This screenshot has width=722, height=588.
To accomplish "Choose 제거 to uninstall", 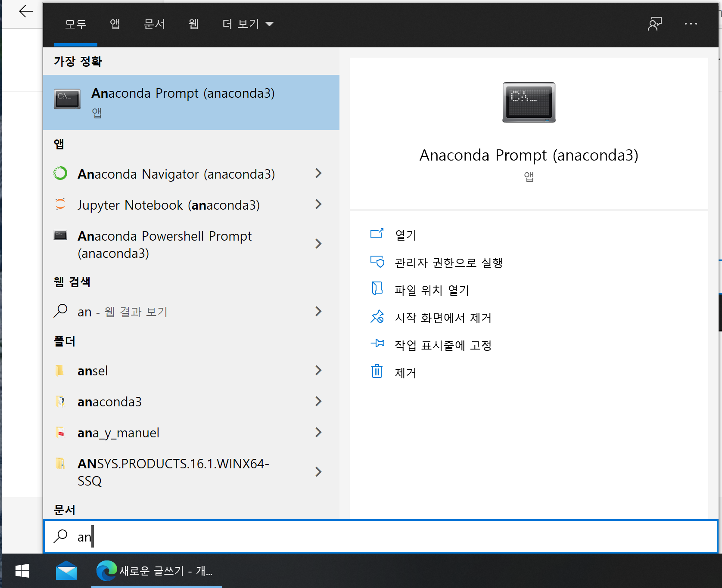I will click(x=406, y=373).
